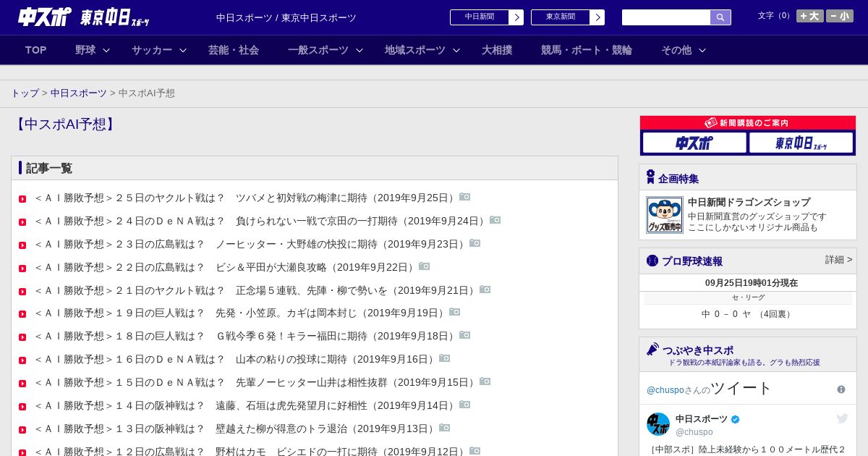Screen dimensions: 868x456
Task: Open the 大相撲 menu item
Action: (497, 50)
